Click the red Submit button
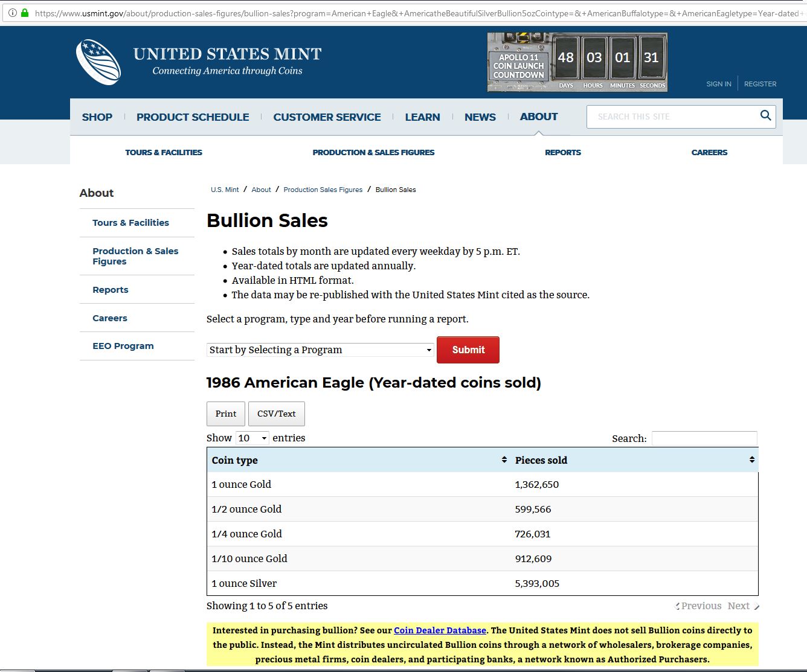The width and height of the screenshot is (807, 672). click(468, 350)
